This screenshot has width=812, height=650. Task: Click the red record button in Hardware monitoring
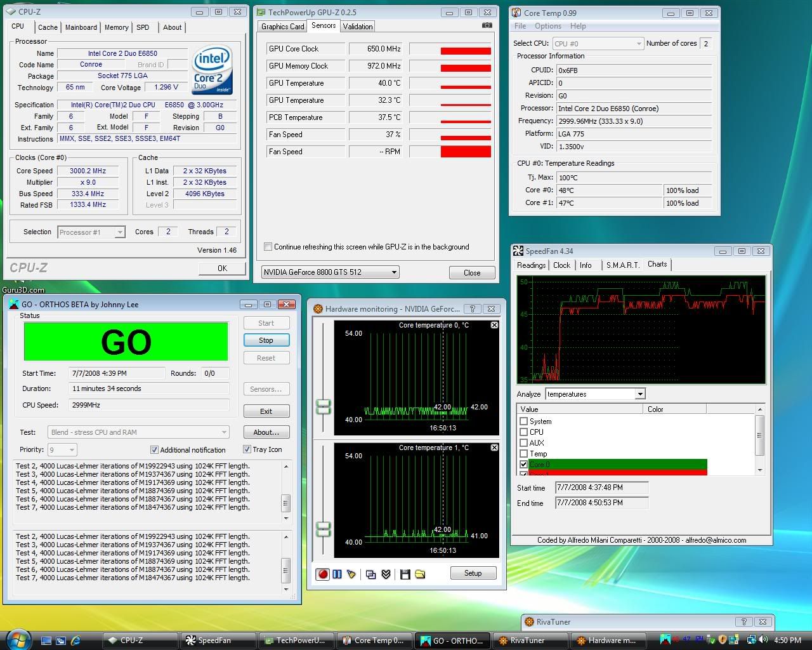323,574
